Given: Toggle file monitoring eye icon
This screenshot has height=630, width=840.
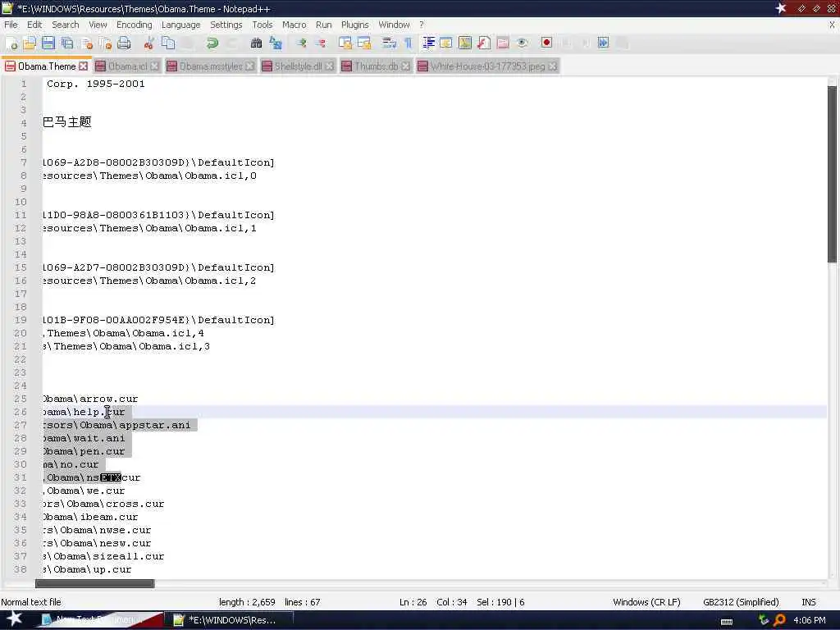Looking at the screenshot, I should pyautogui.click(x=522, y=43).
